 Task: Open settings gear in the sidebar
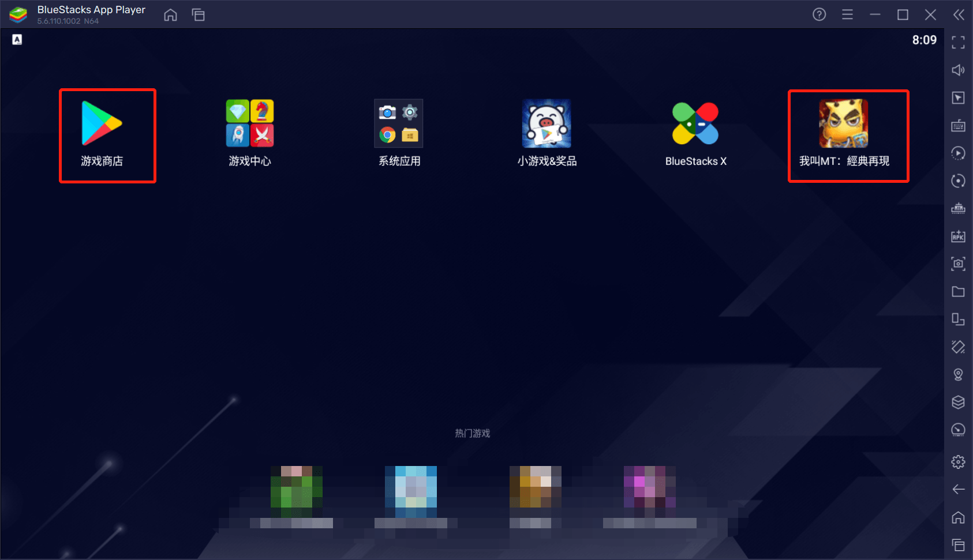(x=958, y=461)
